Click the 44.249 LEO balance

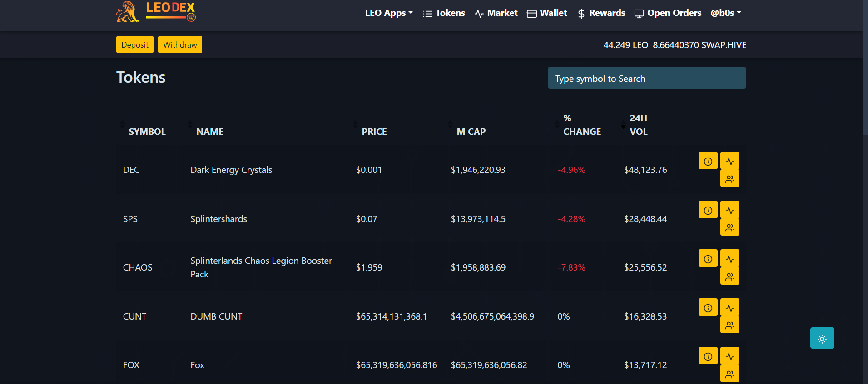pyautogui.click(x=625, y=45)
